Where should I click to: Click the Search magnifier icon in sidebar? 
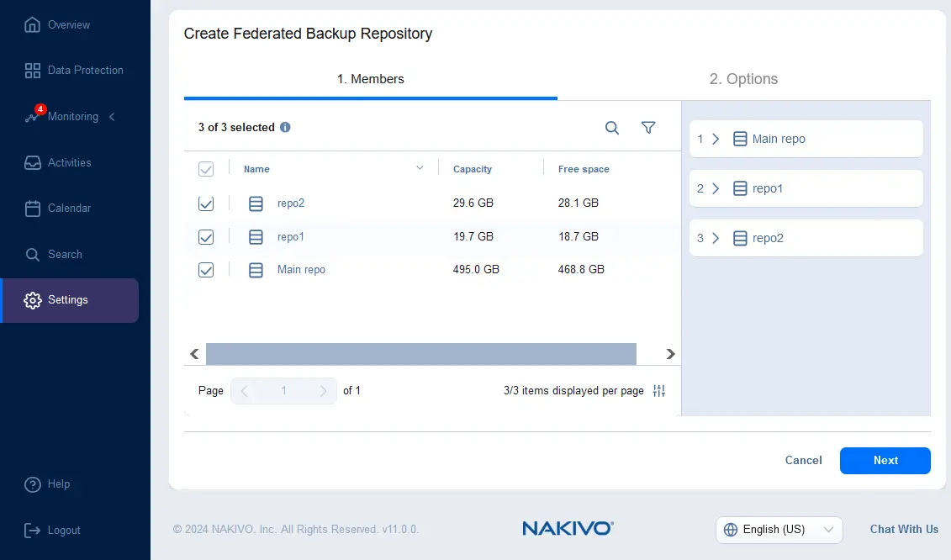pos(32,254)
